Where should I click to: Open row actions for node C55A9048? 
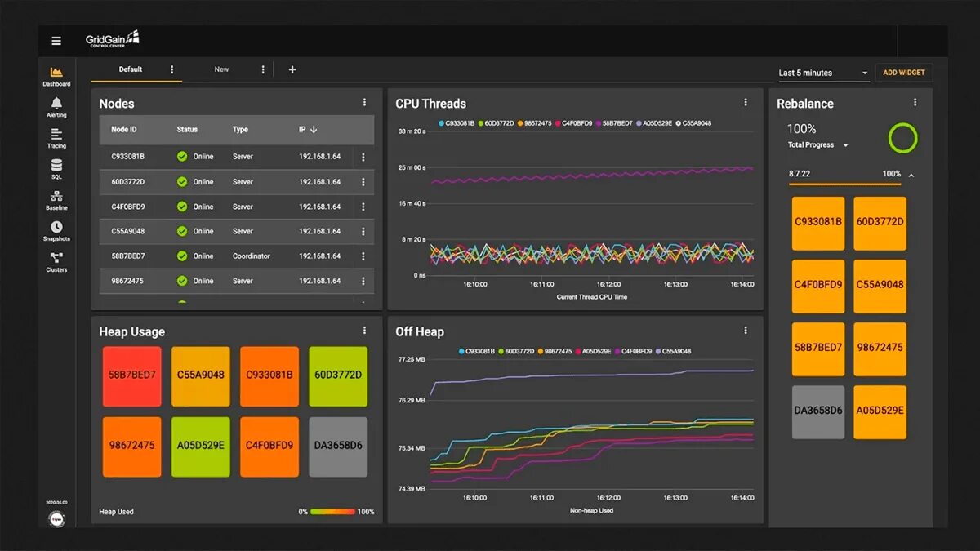(x=363, y=231)
